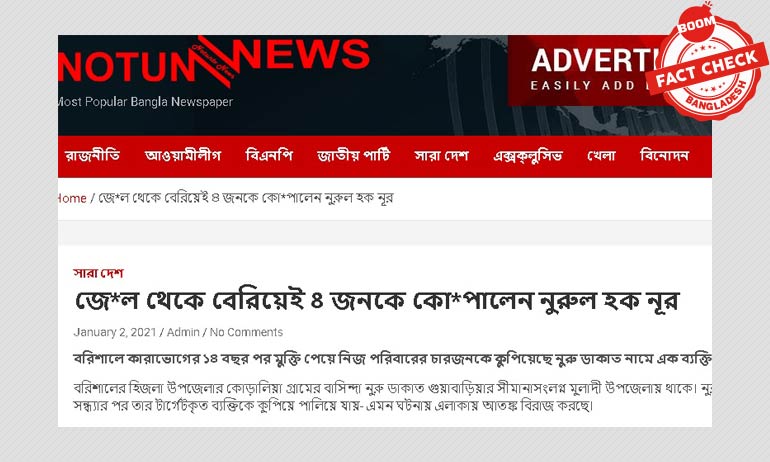Go to the বিনোদন section
Viewport: 770px width, 462px height.
664,156
